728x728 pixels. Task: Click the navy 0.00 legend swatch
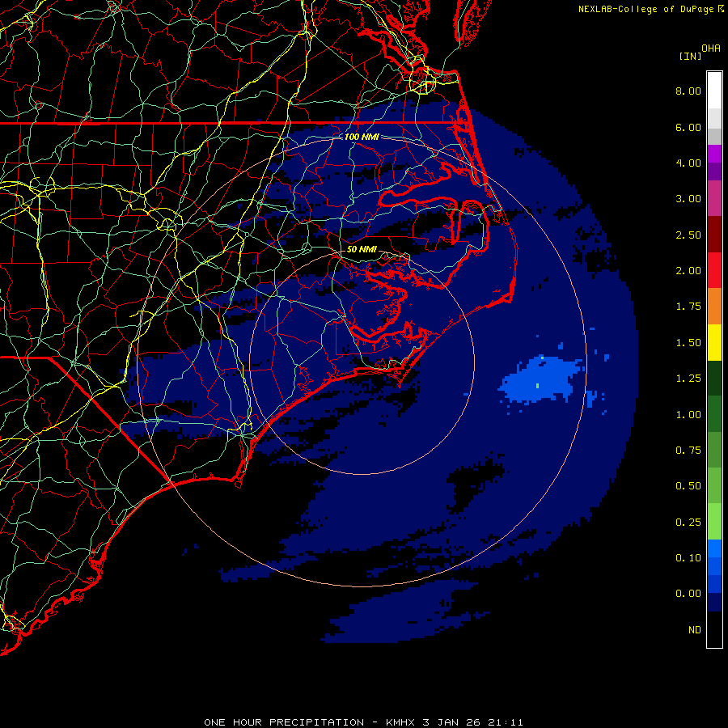coord(714,602)
